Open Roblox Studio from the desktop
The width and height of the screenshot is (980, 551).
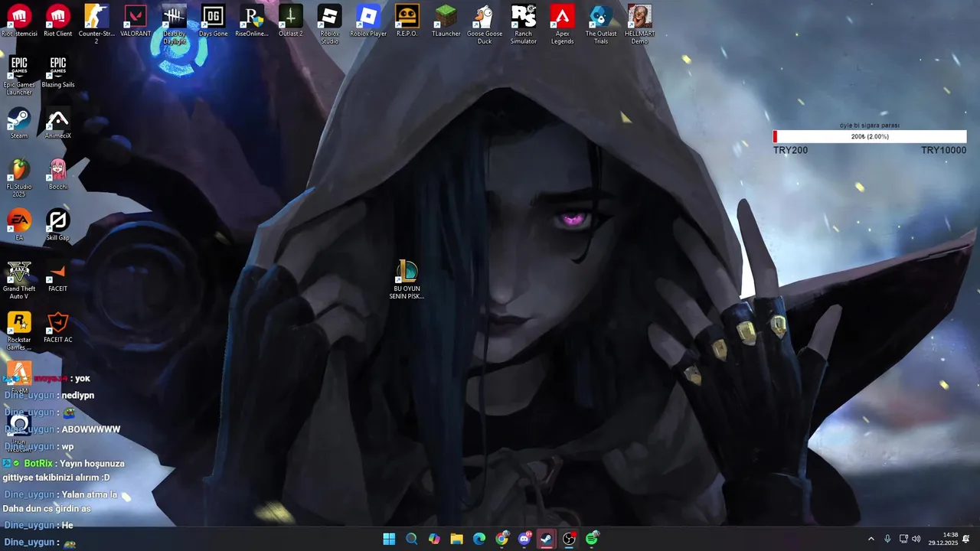[329, 23]
